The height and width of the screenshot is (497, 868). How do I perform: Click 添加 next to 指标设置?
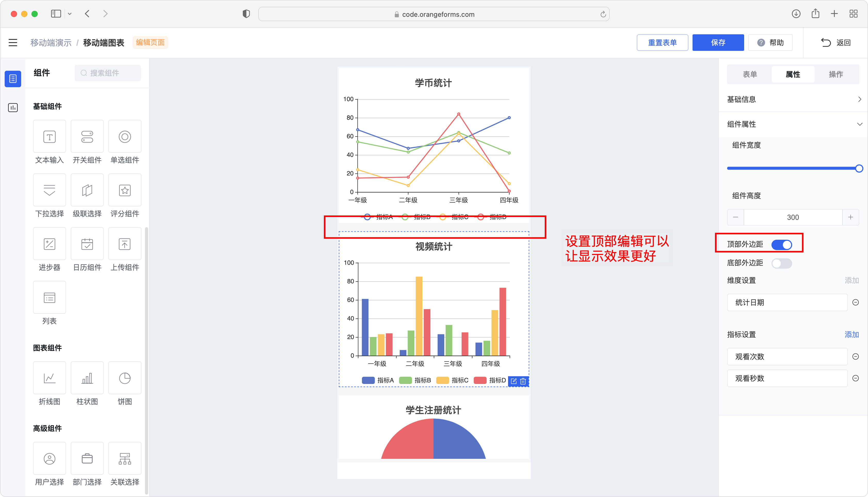coord(852,334)
